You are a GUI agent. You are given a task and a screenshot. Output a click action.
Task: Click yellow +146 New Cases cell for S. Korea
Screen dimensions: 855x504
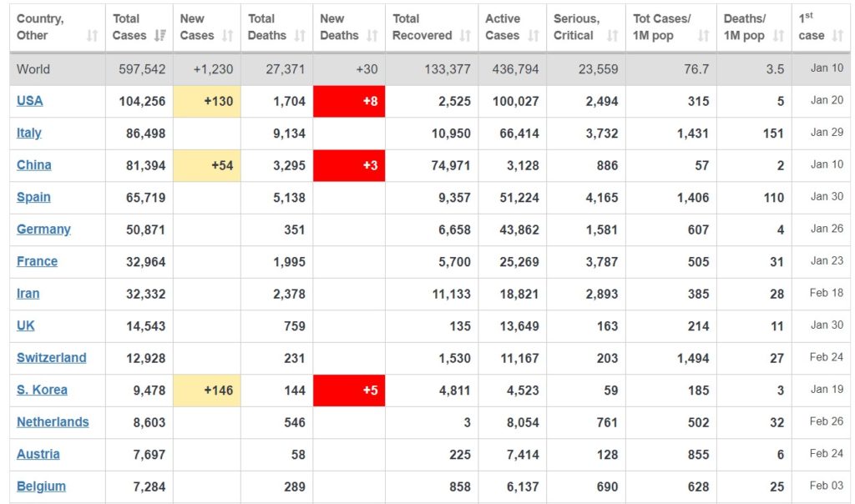[207, 391]
